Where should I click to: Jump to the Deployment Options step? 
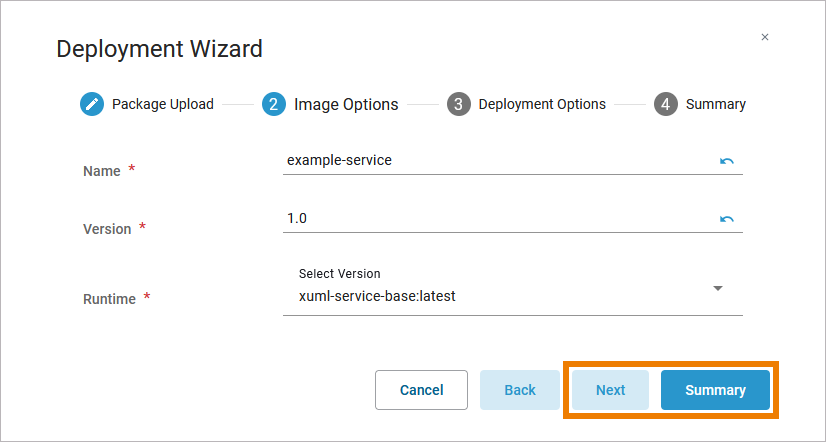pyautogui.click(x=542, y=104)
